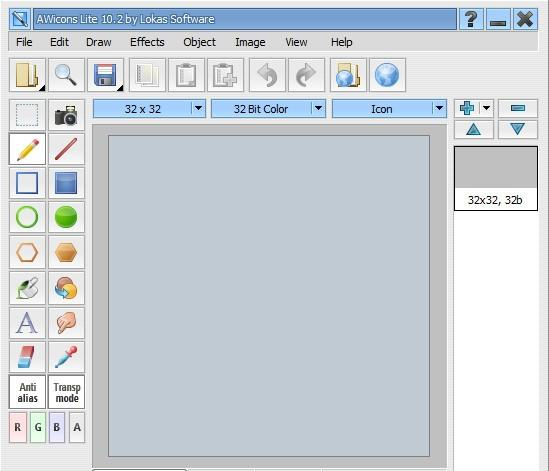Open the folder icon's corner dropdown arrow
Screen dimensions: 549x471
click(x=42, y=88)
